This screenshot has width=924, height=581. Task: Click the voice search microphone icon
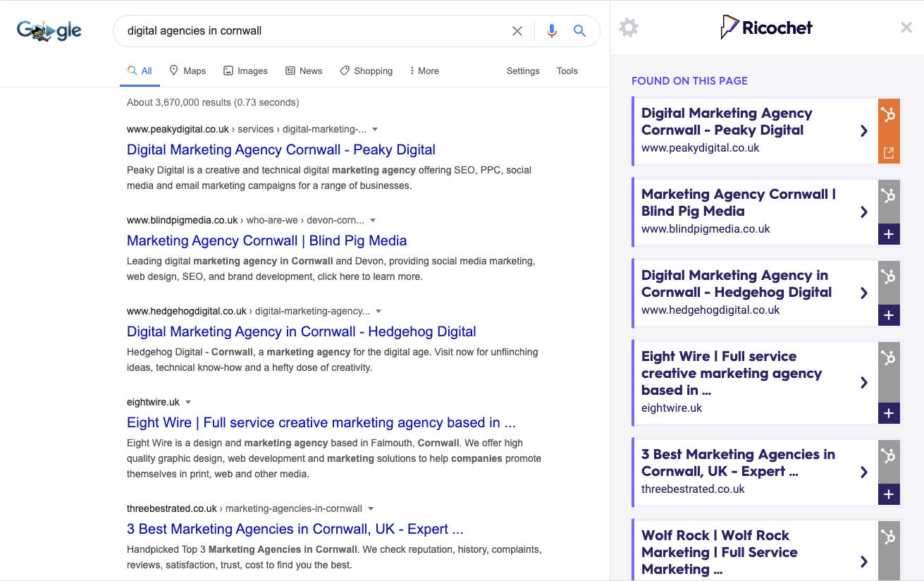pyautogui.click(x=552, y=31)
